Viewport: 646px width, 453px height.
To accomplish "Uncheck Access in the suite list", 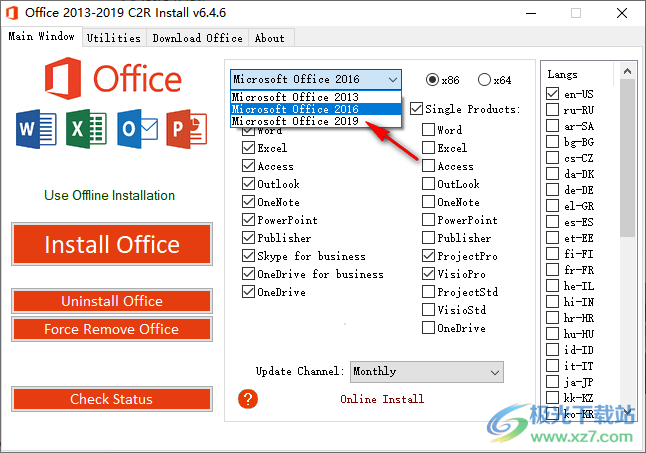I will click(x=248, y=166).
